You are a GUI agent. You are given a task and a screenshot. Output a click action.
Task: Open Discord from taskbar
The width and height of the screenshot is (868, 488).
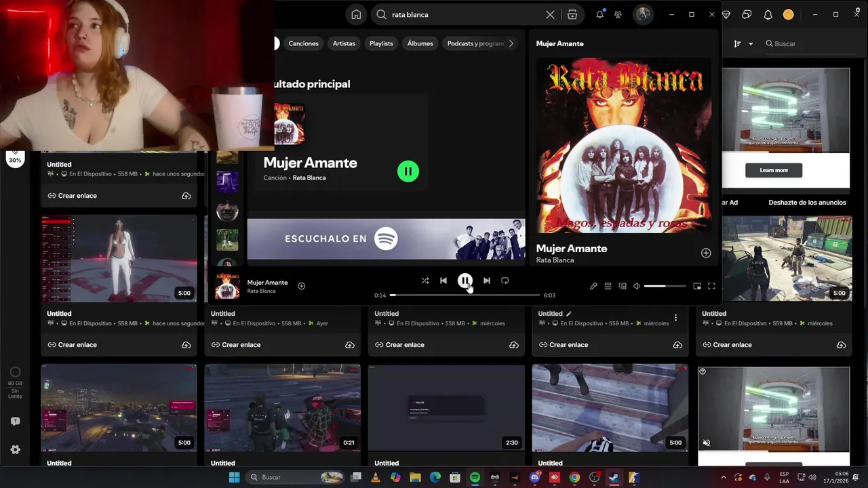(534, 477)
